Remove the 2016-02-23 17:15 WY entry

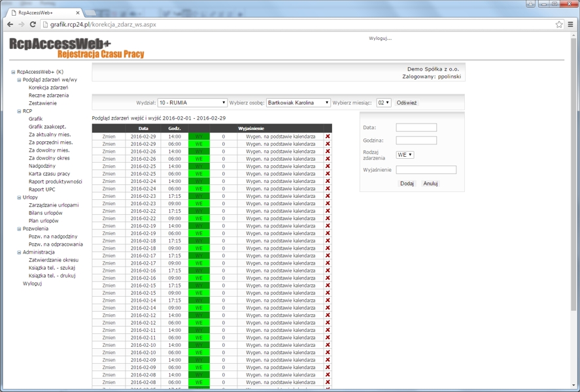(328, 196)
